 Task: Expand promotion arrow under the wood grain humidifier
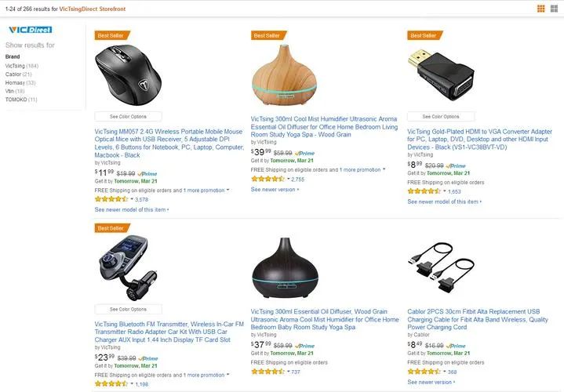tap(384, 169)
